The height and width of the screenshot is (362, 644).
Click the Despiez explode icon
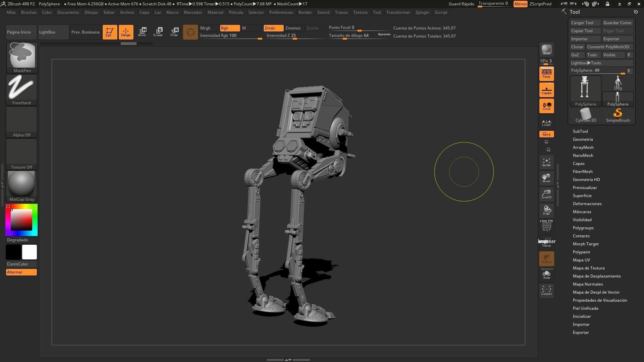(546, 291)
